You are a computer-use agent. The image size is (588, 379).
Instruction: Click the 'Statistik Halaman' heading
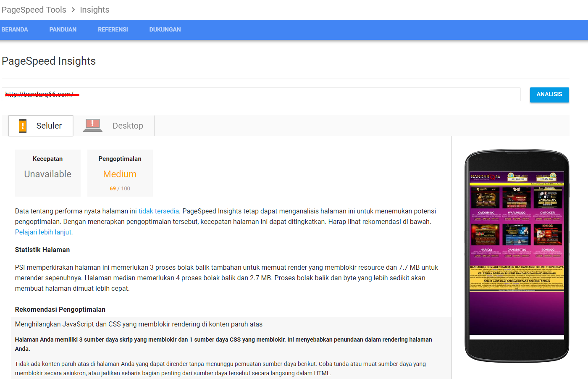point(42,250)
